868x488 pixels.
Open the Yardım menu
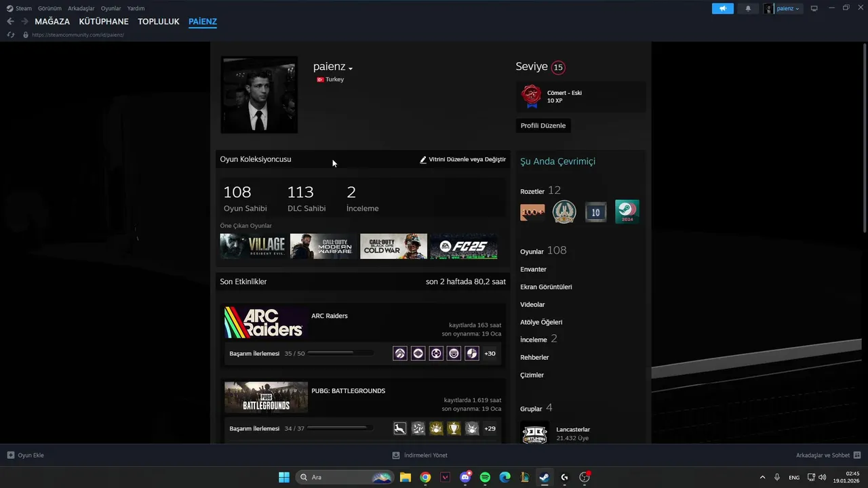(x=136, y=9)
